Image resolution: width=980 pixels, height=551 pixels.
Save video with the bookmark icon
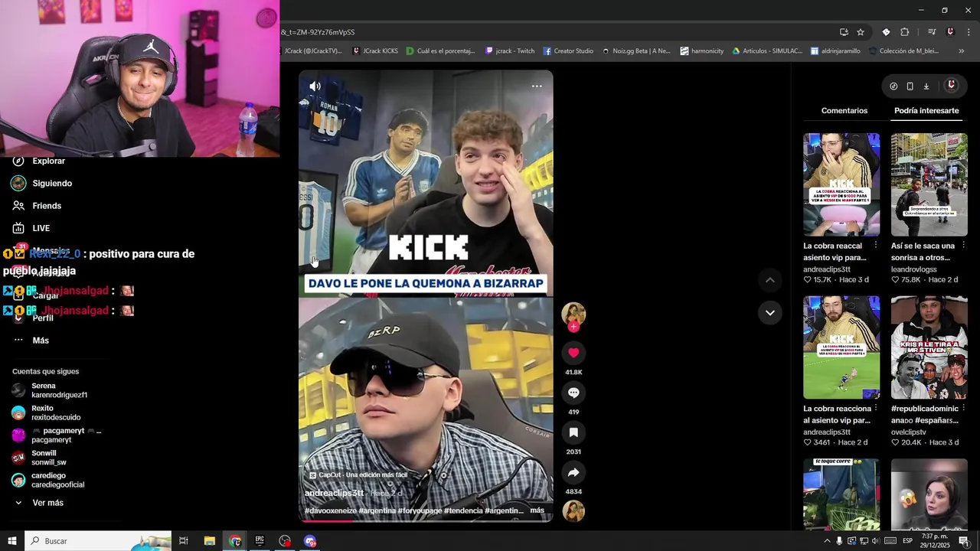(573, 432)
